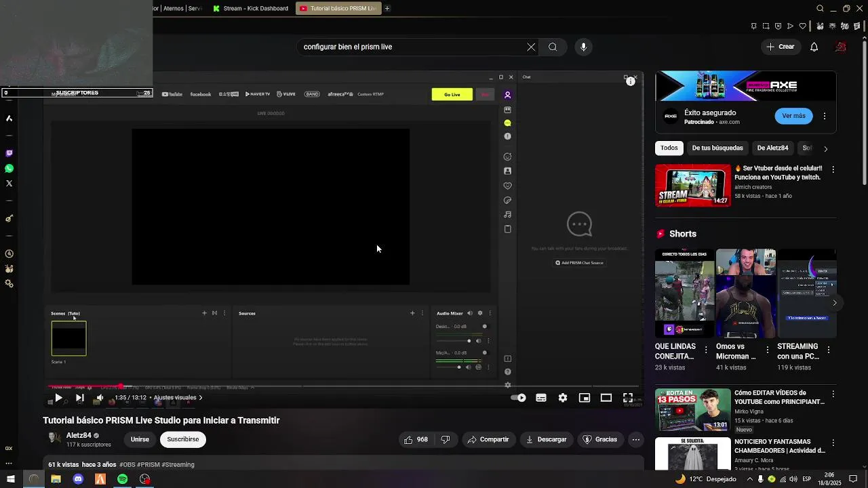The image size is (868, 488).
Task: Open options for NOTICIERO Y FANTASMAS video
Action: coord(833,443)
